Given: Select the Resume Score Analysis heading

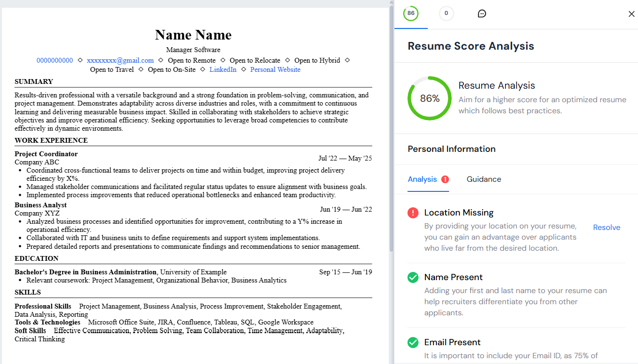Looking at the screenshot, I should point(471,46).
